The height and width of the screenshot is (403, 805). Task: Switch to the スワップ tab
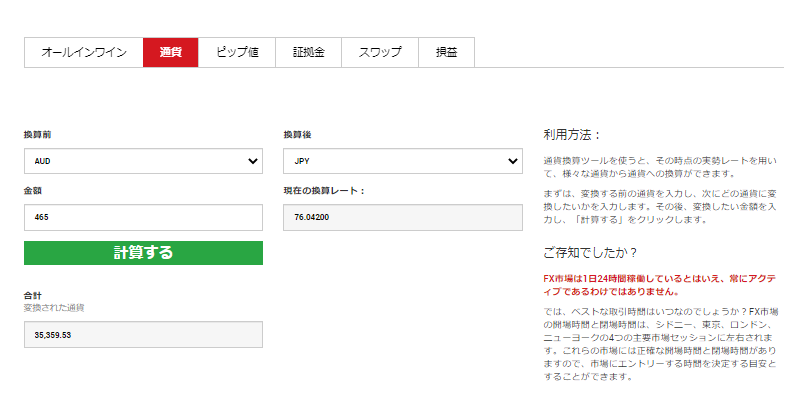(x=380, y=53)
